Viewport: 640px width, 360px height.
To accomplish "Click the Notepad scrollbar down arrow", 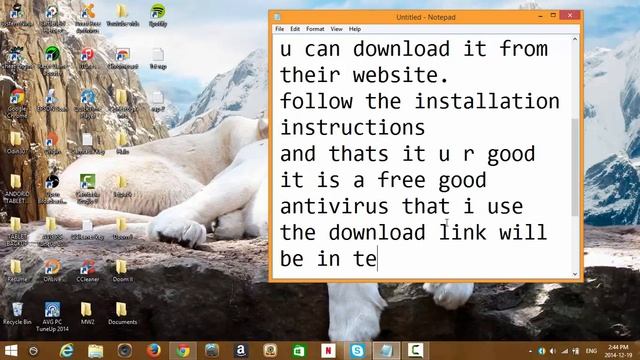I will click(575, 274).
